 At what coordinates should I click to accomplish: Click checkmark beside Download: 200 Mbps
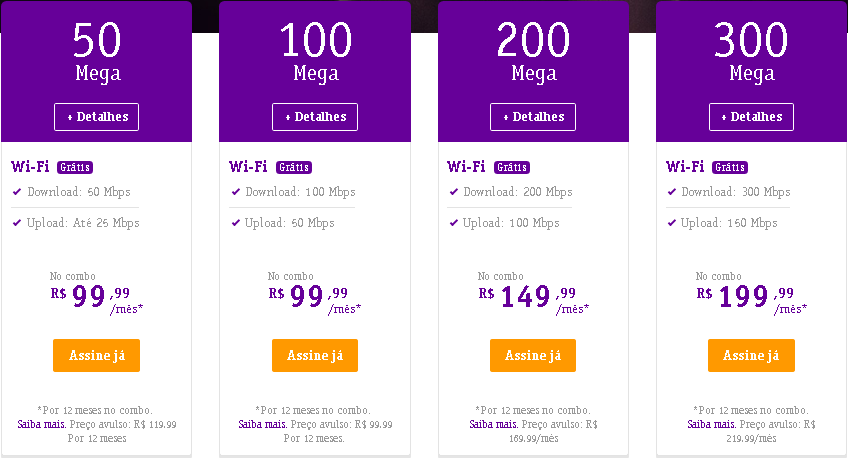(x=453, y=191)
